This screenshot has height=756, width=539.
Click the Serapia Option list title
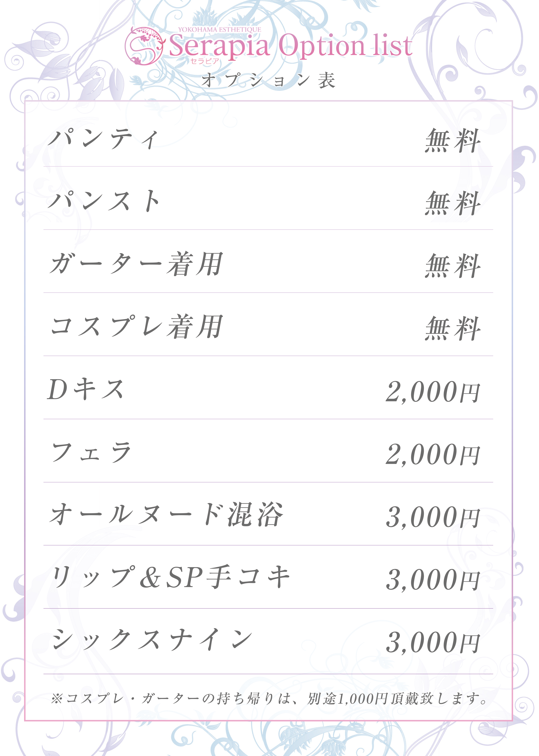(x=291, y=46)
